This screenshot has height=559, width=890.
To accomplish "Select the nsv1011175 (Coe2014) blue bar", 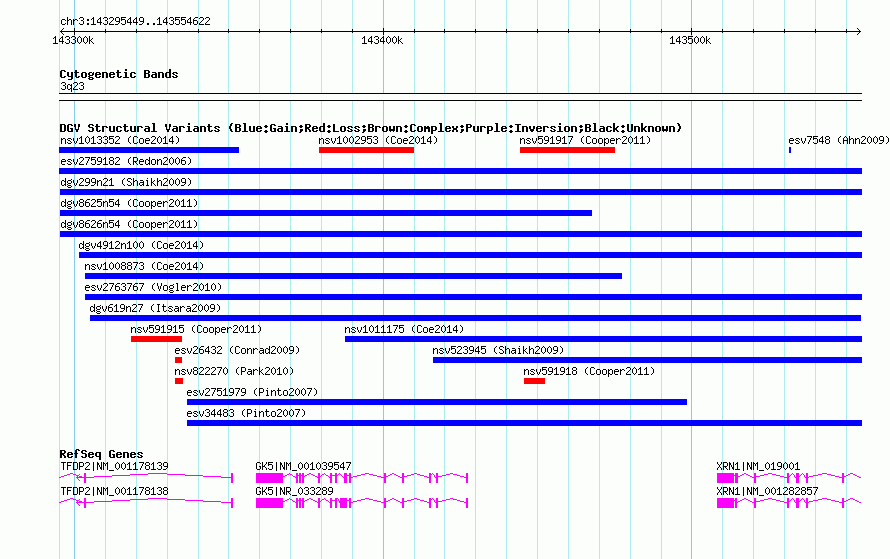I will tap(603, 339).
